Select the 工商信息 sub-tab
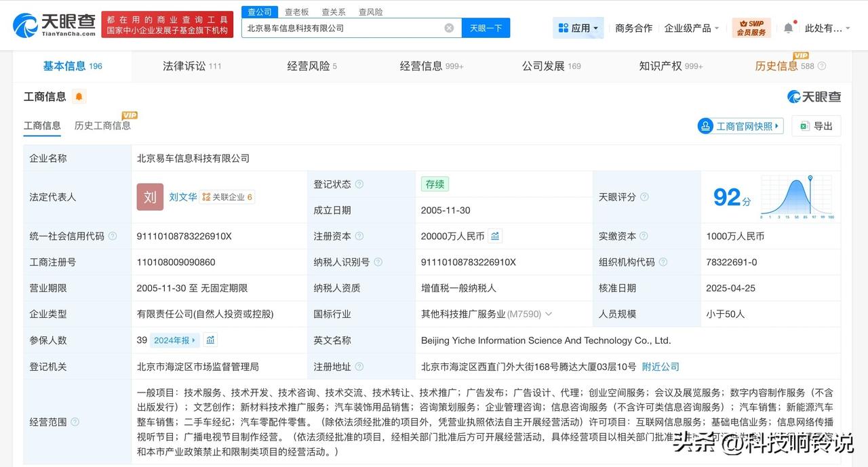Viewport: 868px width, 467px height. pos(42,125)
